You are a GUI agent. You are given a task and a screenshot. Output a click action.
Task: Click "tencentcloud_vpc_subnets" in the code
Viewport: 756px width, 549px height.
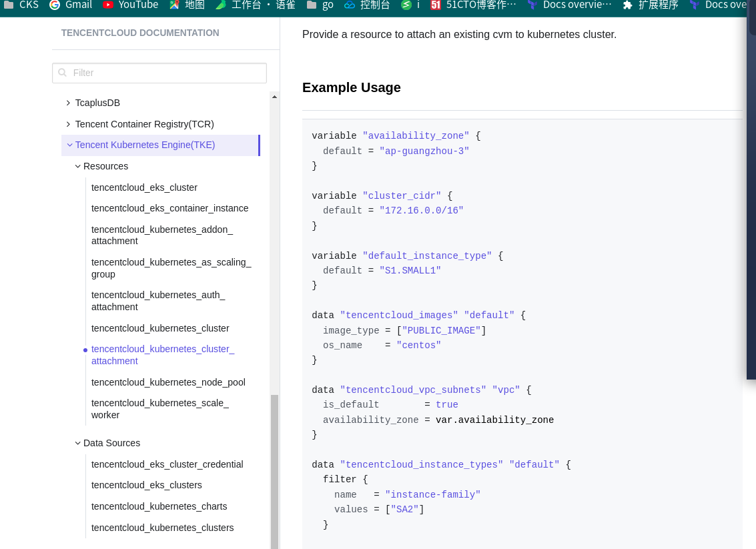tap(413, 390)
